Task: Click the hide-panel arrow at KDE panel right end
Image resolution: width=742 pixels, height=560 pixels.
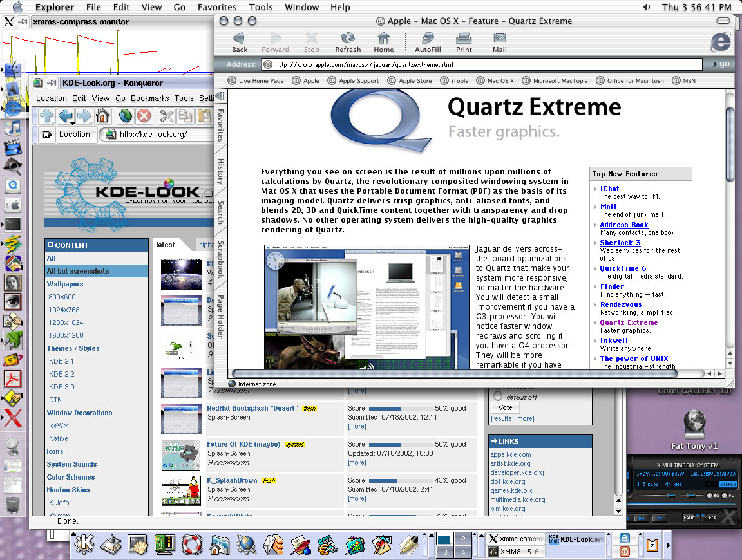Action: click(668, 545)
